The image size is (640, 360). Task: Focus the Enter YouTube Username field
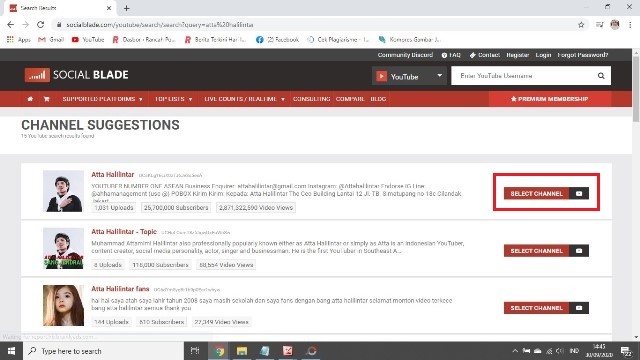[524, 76]
